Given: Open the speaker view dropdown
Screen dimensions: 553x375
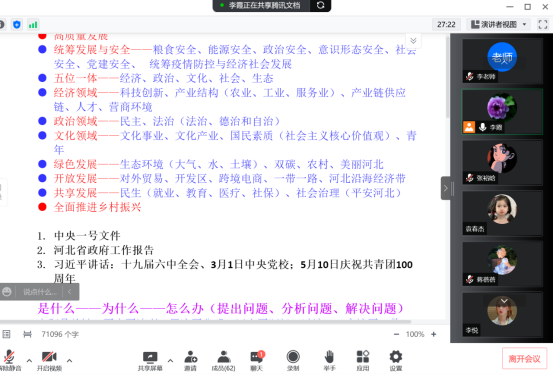Looking at the screenshot, I should [499, 24].
